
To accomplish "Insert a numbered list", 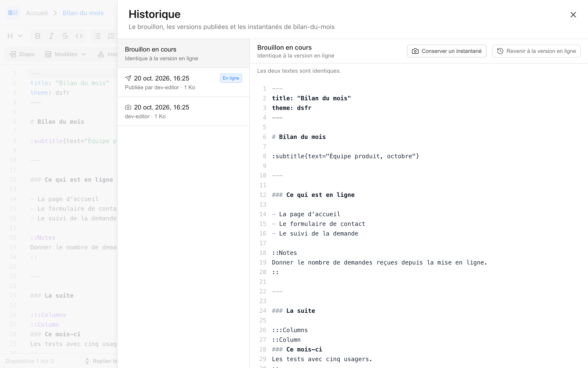I will 111,36.
